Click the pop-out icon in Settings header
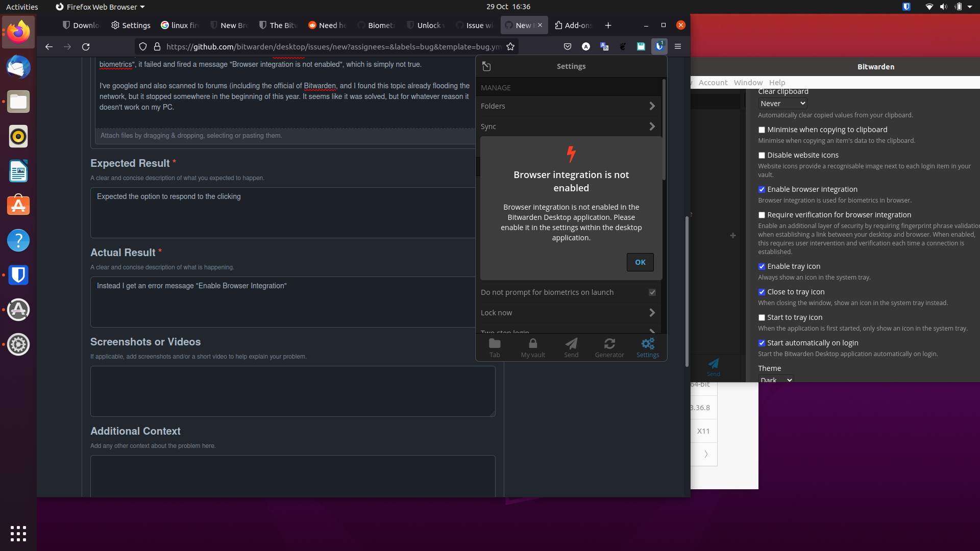 (486, 66)
